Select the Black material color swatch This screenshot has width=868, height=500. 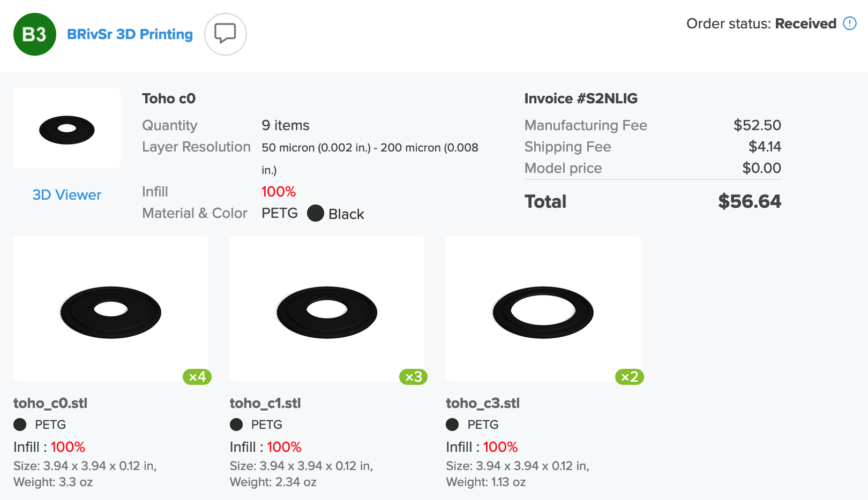(x=316, y=213)
